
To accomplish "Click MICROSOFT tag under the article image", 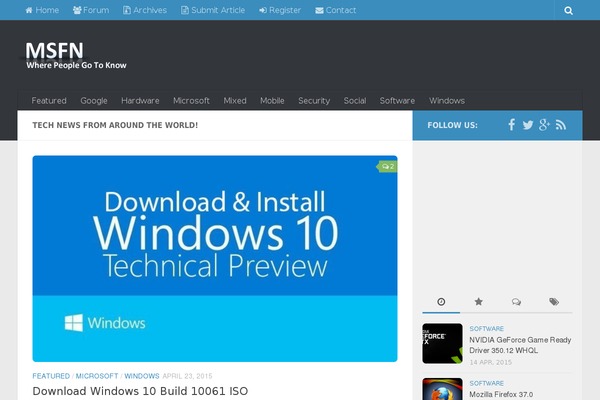I will (x=97, y=376).
